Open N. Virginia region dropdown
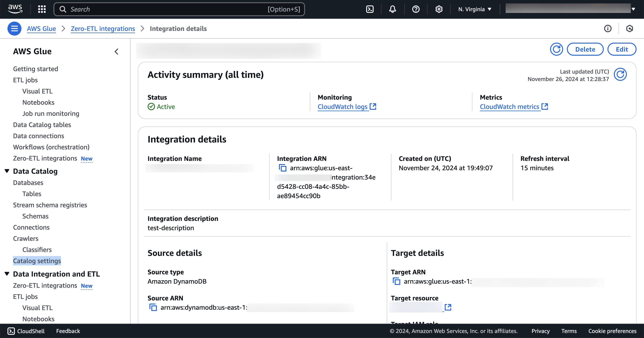Viewport: 644px width, 338px height. tap(474, 9)
